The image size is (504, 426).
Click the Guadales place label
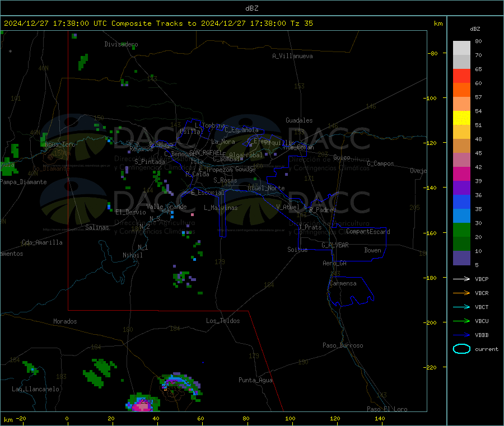pos(299,120)
